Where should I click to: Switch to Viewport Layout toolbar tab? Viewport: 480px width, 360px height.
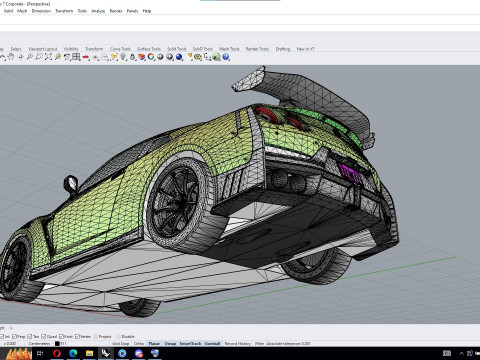tap(42, 49)
